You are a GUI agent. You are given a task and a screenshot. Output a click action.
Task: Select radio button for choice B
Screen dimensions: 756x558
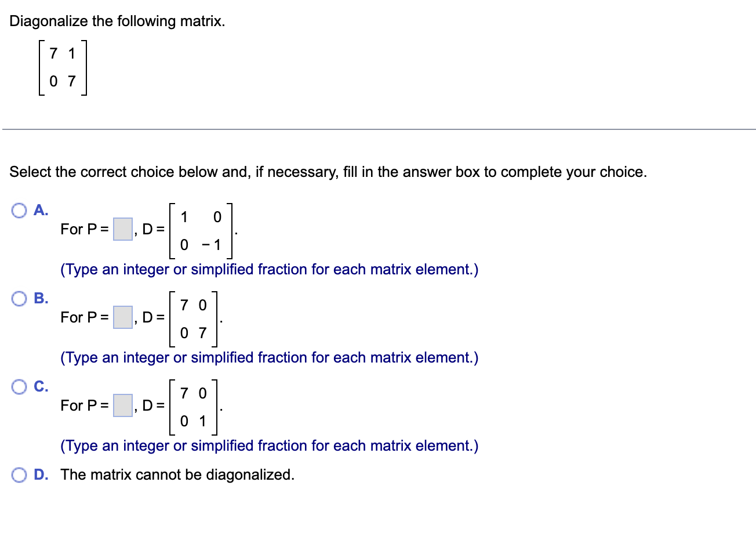(x=19, y=298)
